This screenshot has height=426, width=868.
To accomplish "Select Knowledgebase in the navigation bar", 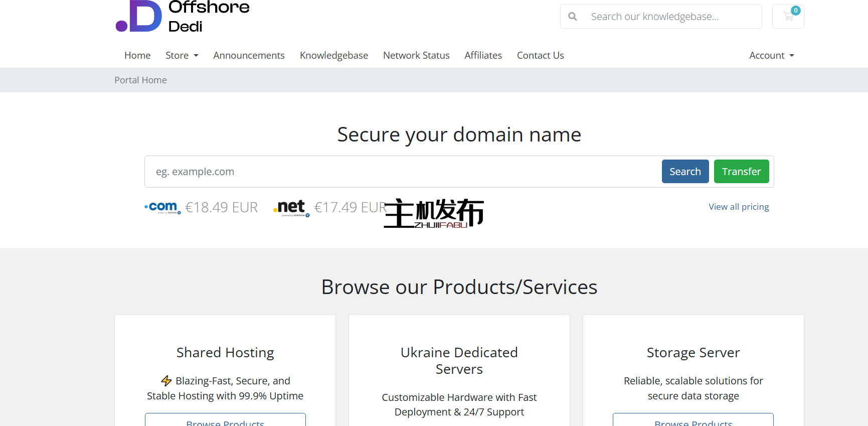I will click(334, 55).
